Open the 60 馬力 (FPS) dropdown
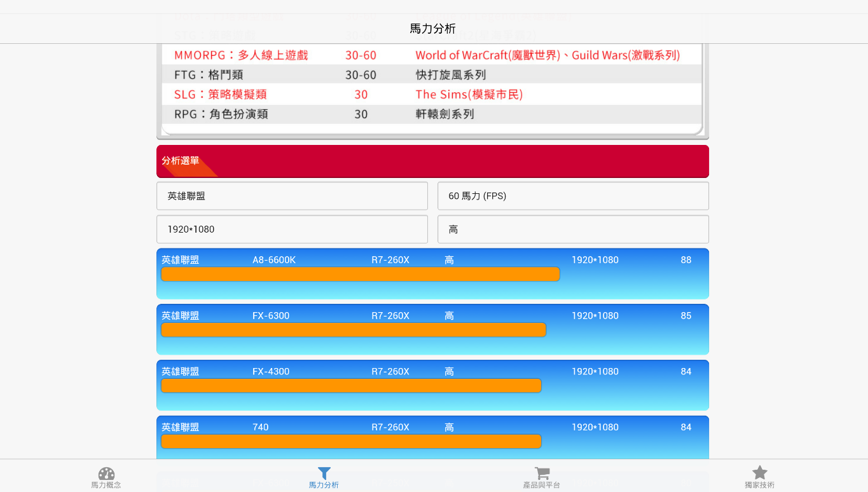 573,196
